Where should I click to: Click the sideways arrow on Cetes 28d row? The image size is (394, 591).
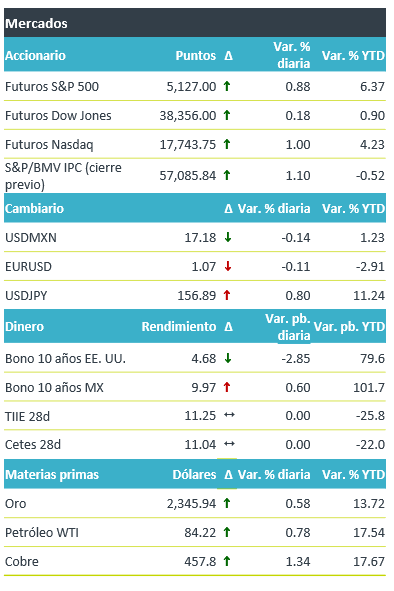point(229,444)
